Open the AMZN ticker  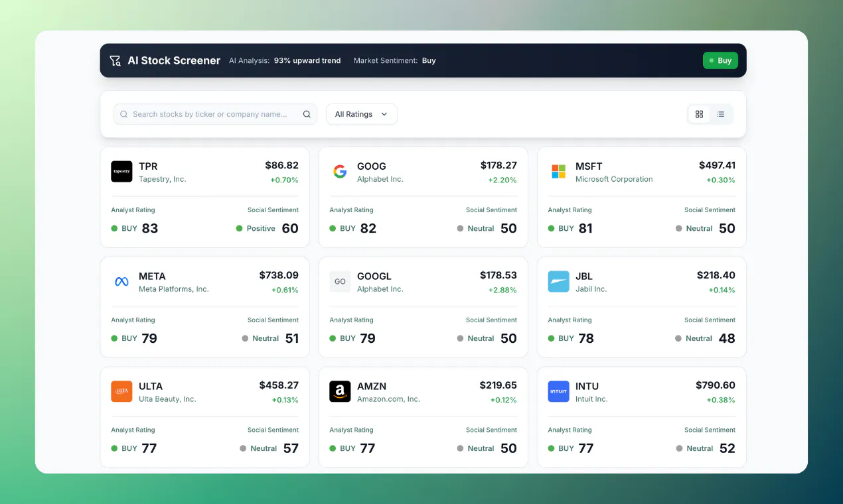click(x=372, y=387)
